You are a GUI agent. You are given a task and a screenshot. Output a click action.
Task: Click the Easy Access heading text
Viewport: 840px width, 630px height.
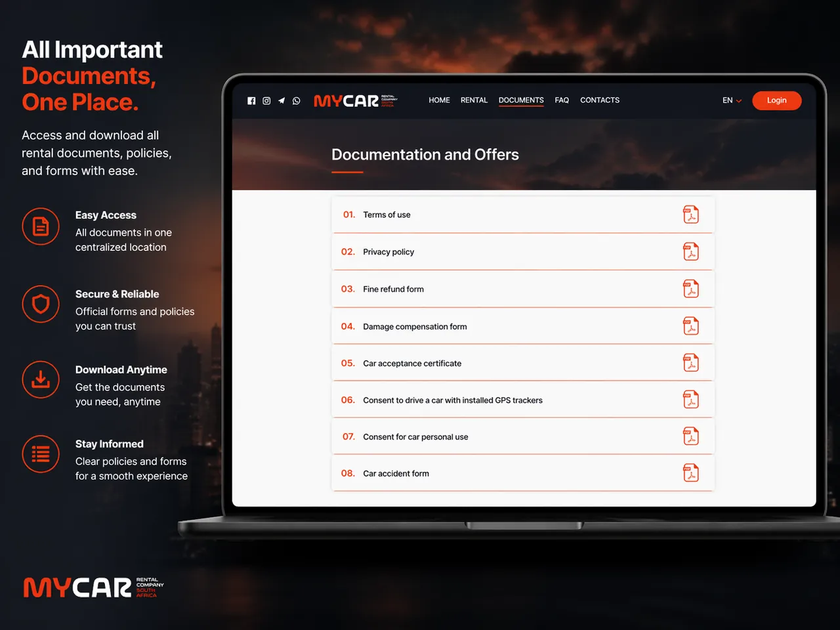point(106,215)
